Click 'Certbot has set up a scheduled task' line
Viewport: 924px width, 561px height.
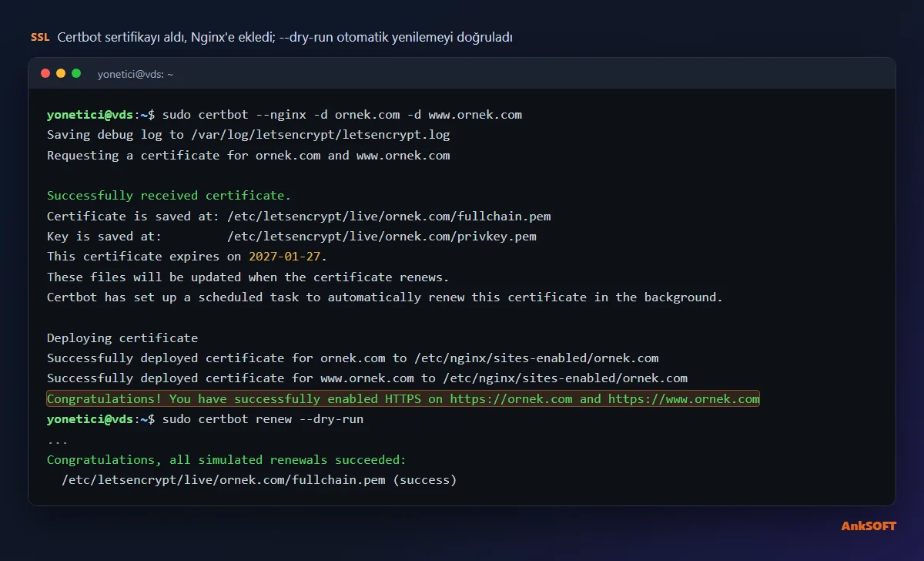[x=385, y=297]
